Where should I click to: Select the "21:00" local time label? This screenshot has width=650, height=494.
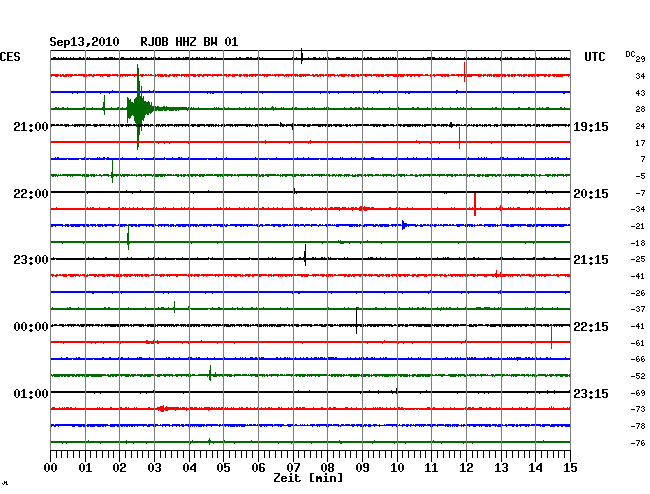[31, 126]
